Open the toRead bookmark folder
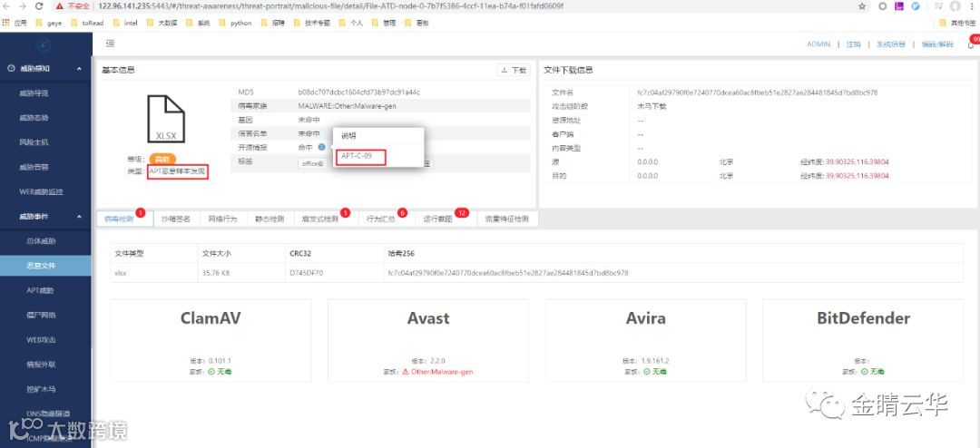980x448 pixels. click(x=87, y=23)
